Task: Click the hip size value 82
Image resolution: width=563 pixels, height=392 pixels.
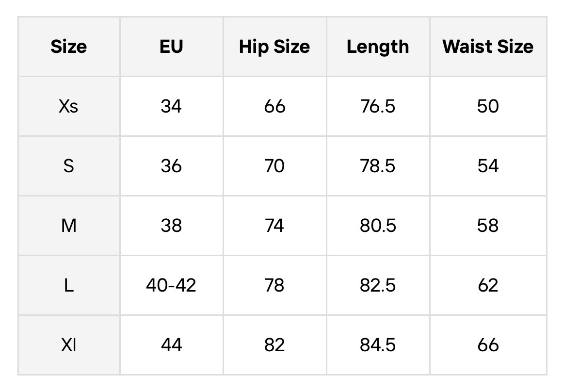Action: (274, 345)
